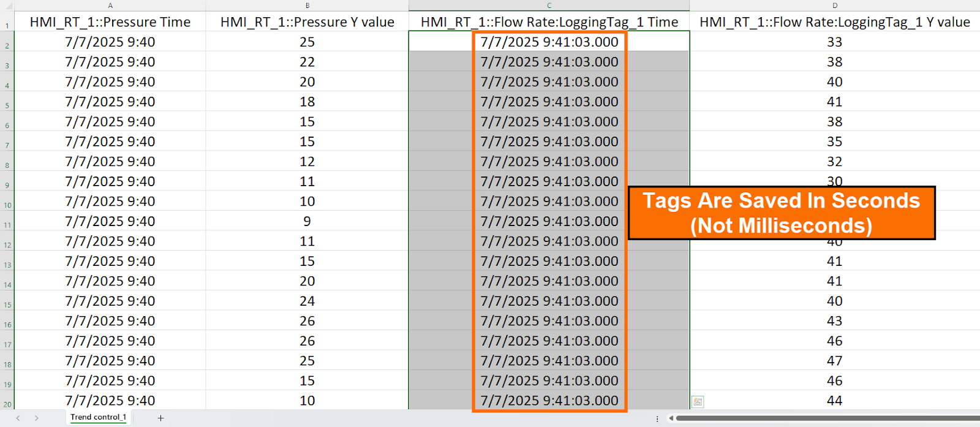Select column A header

110,6
